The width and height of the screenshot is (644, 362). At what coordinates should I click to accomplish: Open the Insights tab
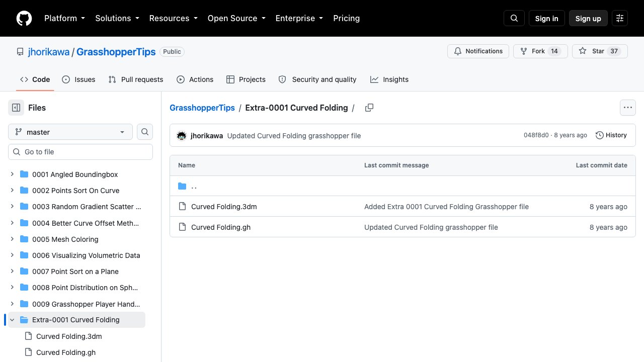(389, 79)
